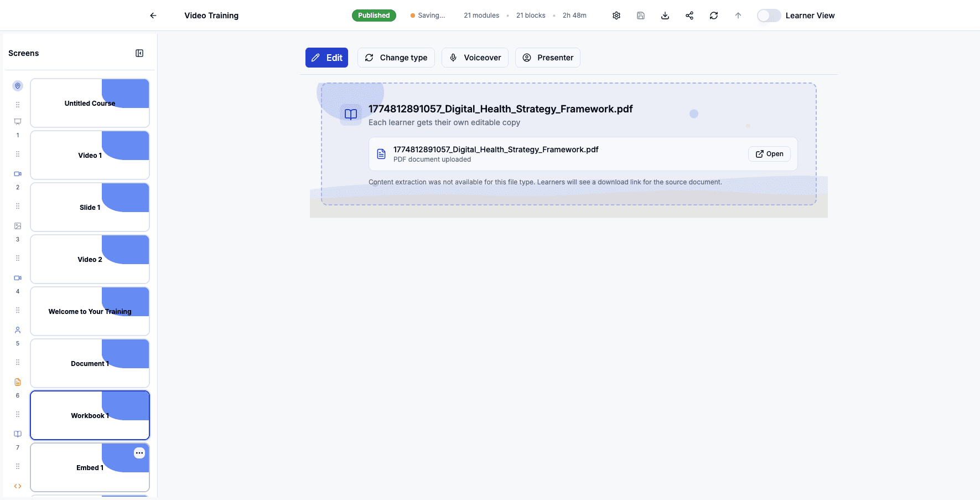Open the Digital Health Strategy Framework PDF
The width and height of the screenshot is (980, 500).
[769, 153]
